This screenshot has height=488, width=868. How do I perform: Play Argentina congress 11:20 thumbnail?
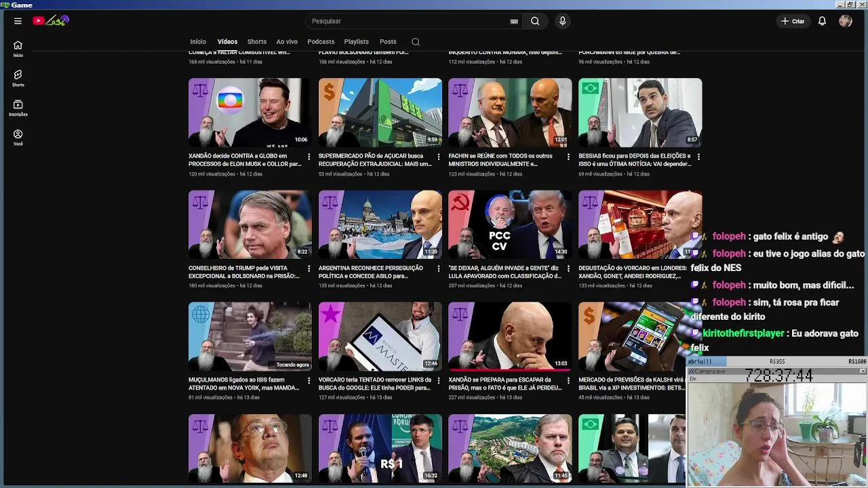380,224
